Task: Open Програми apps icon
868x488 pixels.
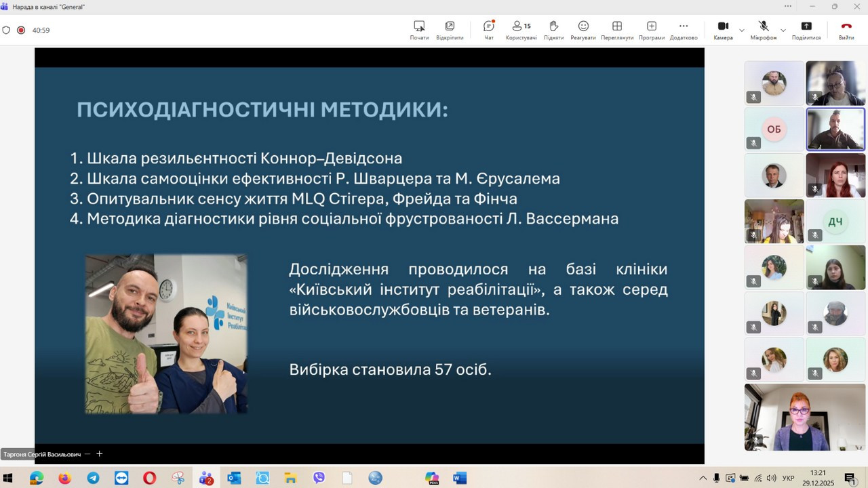Action: (651, 29)
